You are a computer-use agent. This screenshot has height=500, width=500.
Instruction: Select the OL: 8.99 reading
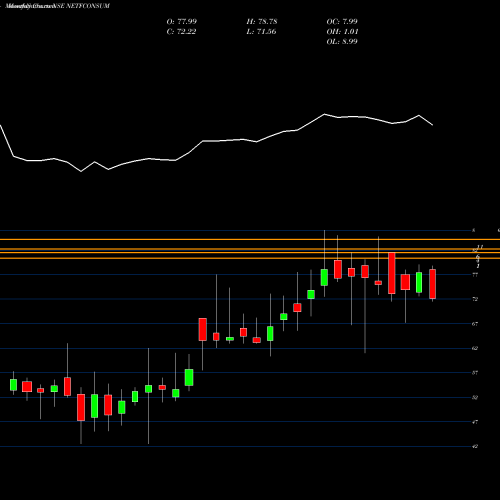coord(342,42)
